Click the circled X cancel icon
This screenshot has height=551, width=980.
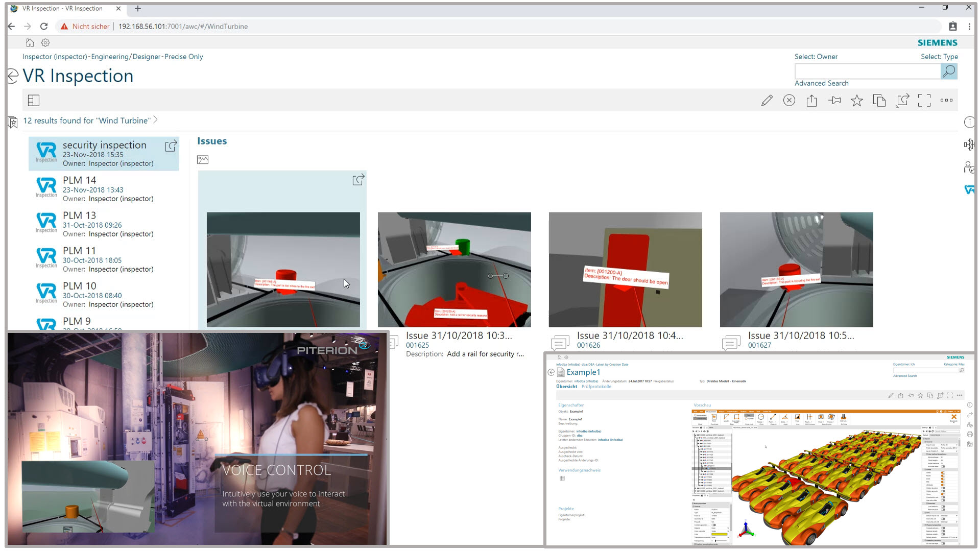point(789,101)
